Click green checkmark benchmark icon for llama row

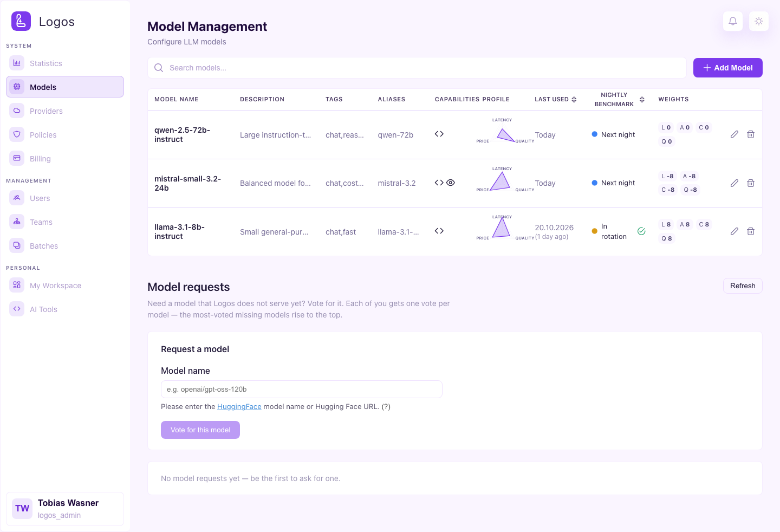(641, 231)
